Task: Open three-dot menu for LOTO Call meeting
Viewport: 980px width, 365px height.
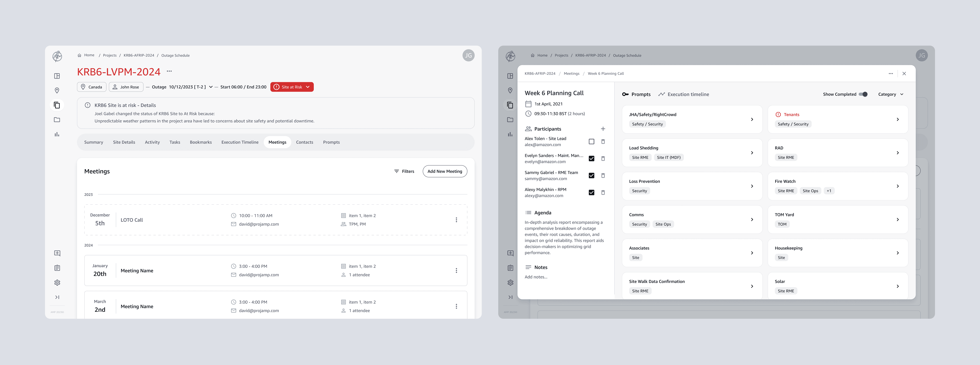Action: pos(456,220)
